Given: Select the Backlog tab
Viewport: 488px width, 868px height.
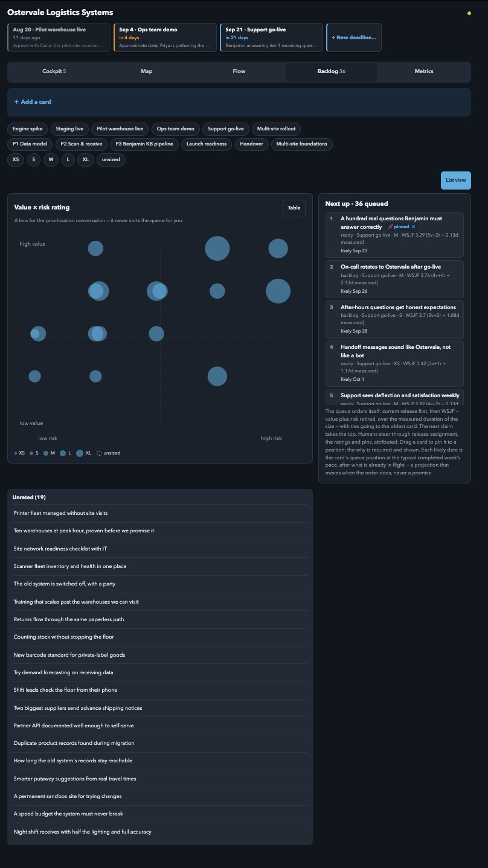Looking at the screenshot, I should point(332,71).
